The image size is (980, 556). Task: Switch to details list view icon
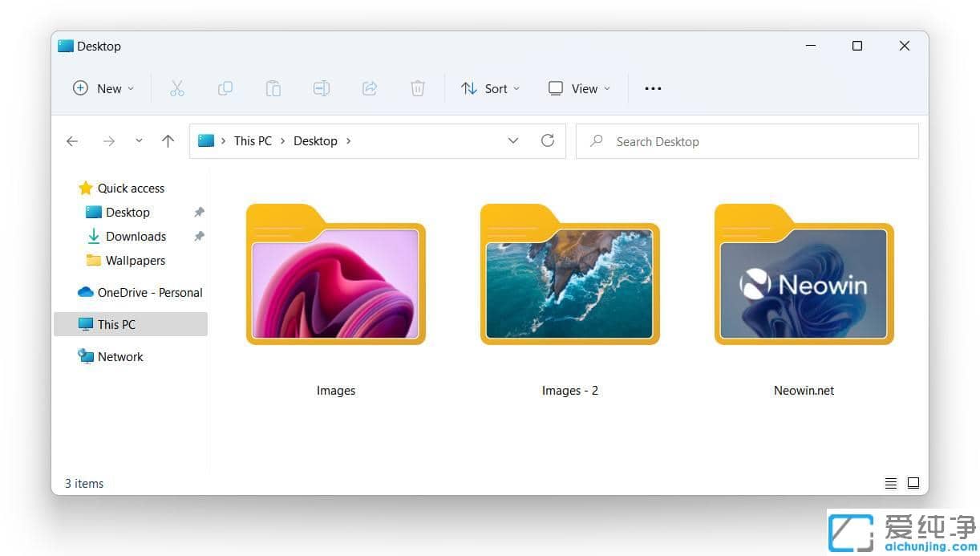890,483
